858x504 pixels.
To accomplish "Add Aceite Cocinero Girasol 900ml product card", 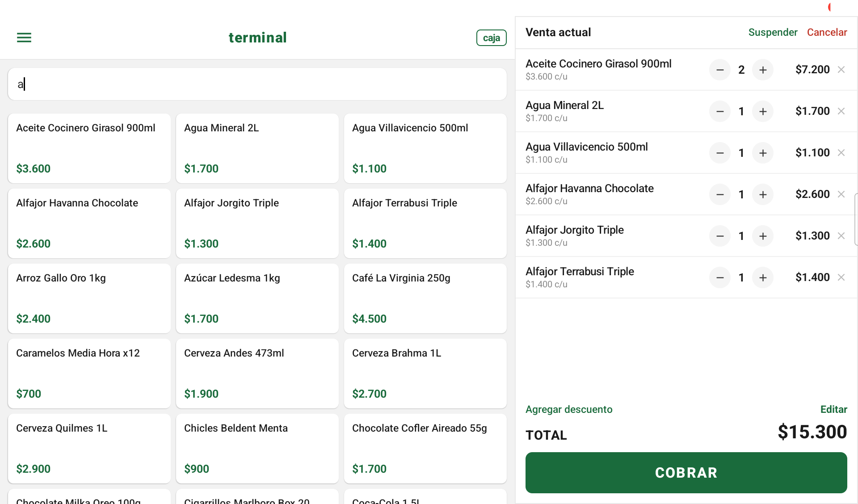I will 89,148.
